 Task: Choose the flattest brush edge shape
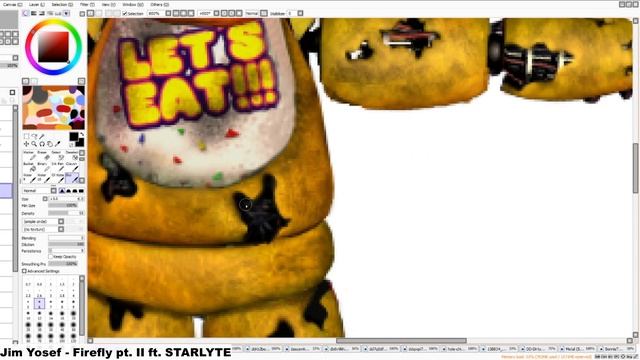pyautogui.click(x=81, y=191)
